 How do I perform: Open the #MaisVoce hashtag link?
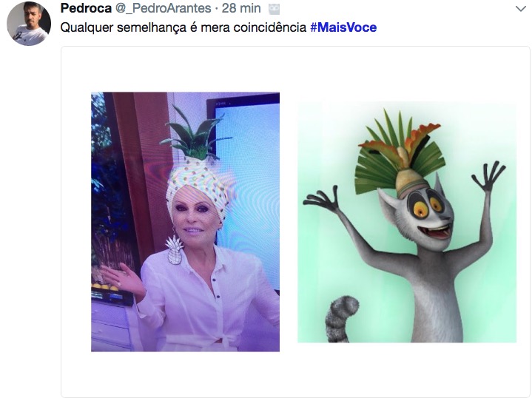343,27
